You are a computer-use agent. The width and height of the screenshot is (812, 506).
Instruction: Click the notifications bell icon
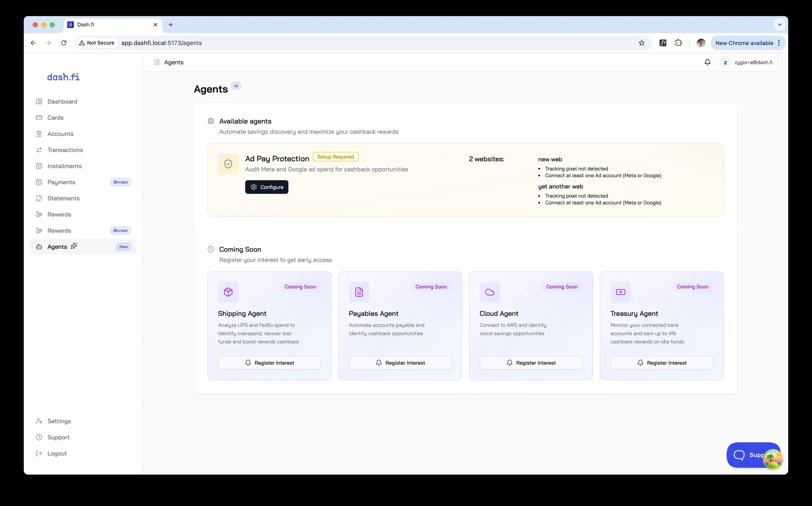click(707, 62)
